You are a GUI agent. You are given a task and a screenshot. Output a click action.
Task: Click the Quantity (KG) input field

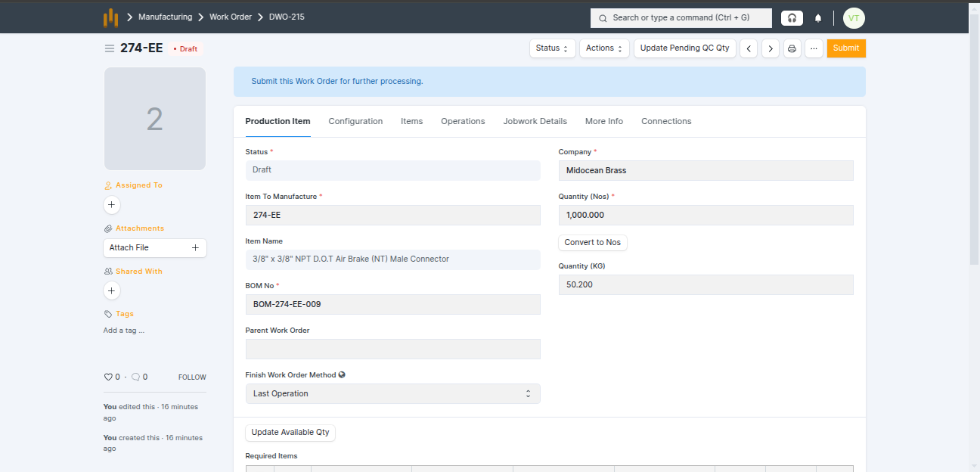(706, 285)
